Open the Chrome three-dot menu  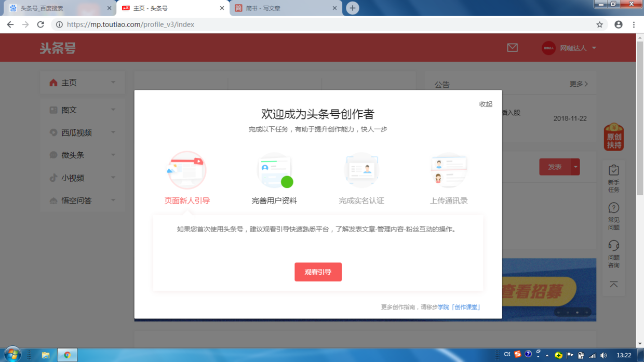tap(634, 24)
